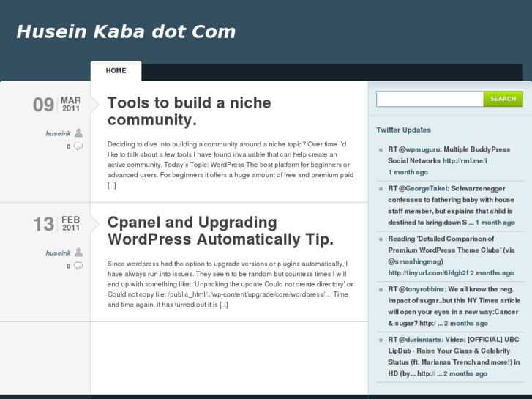Viewport: 532px width, 399px height.
Task: Click the author icon beside second huseink
Action: tap(78, 252)
